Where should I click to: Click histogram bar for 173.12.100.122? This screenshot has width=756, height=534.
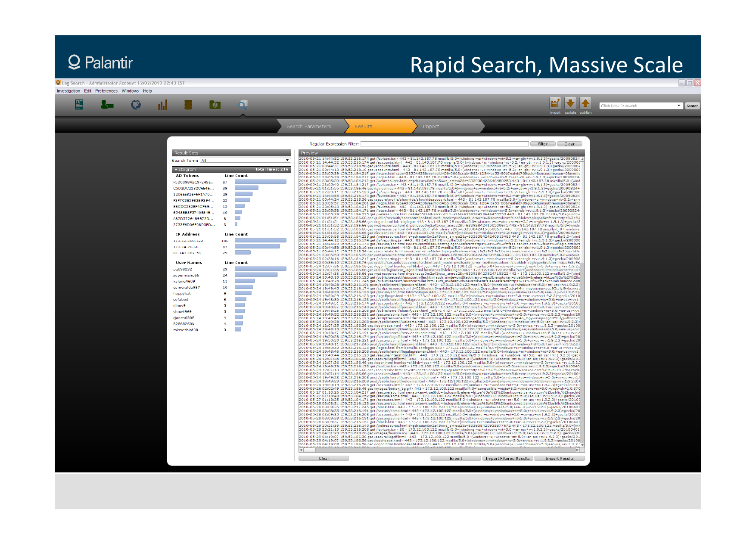click(261, 240)
